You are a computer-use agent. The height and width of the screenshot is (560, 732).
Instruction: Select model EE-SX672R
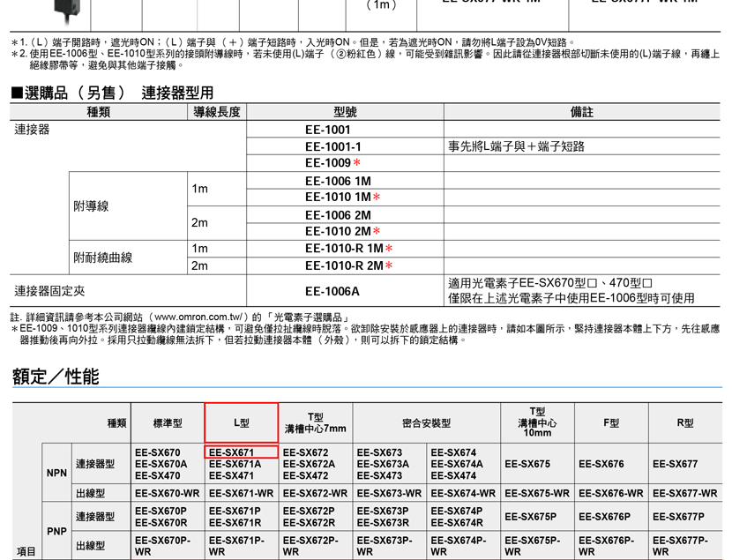[x=309, y=523]
